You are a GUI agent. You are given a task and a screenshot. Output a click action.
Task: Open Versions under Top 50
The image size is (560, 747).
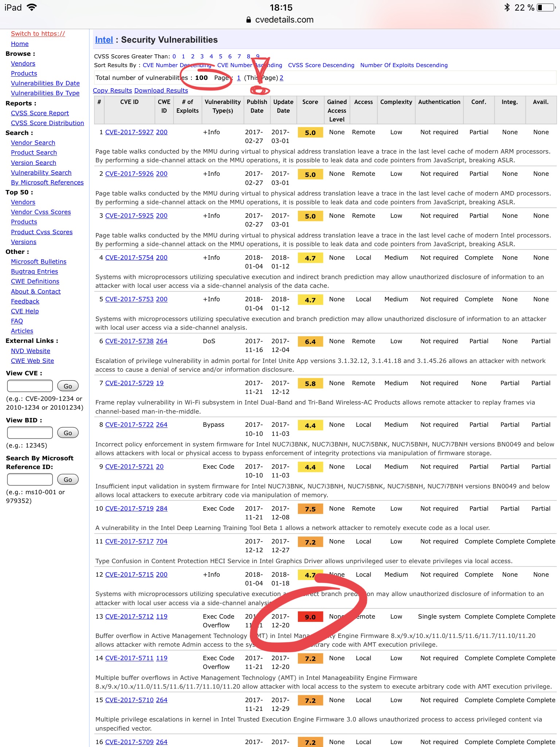click(24, 242)
